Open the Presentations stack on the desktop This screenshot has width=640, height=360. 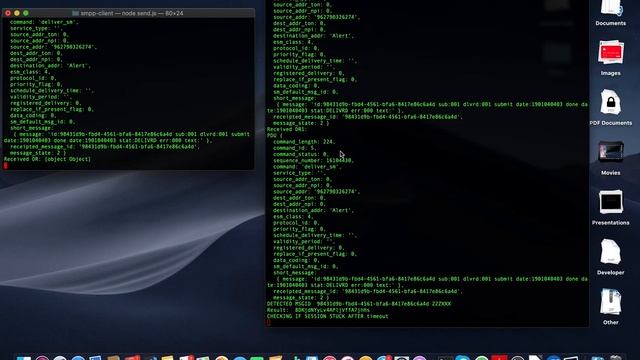pyautogui.click(x=611, y=202)
